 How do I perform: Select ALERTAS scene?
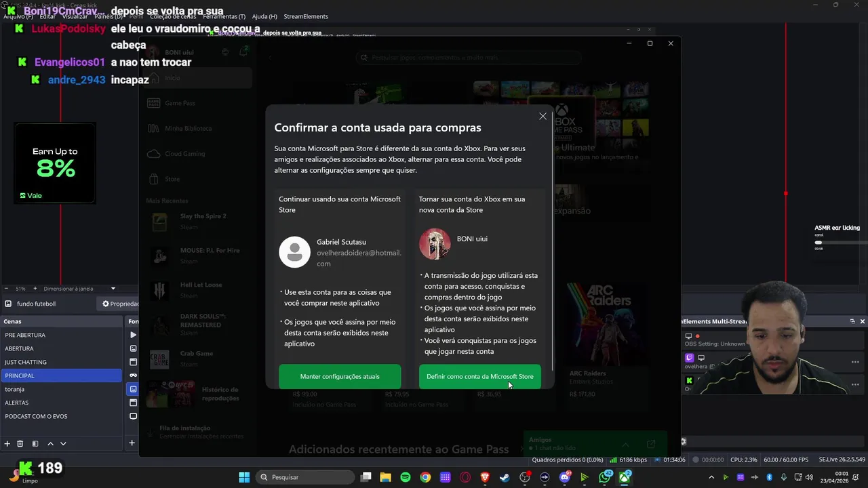[x=61, y=403]
